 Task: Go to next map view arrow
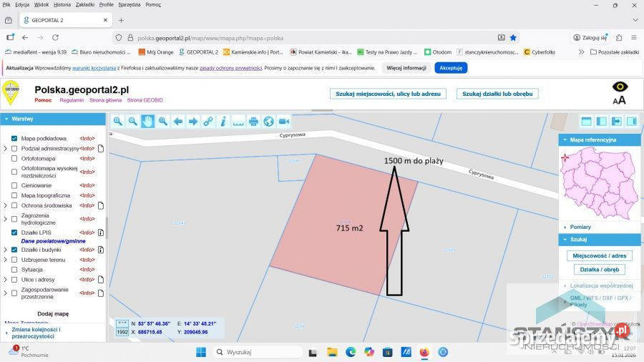(x=193, y=121)
